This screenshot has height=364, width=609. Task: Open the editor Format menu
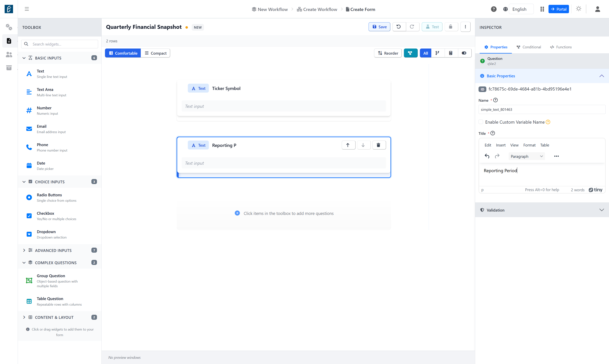529,145
